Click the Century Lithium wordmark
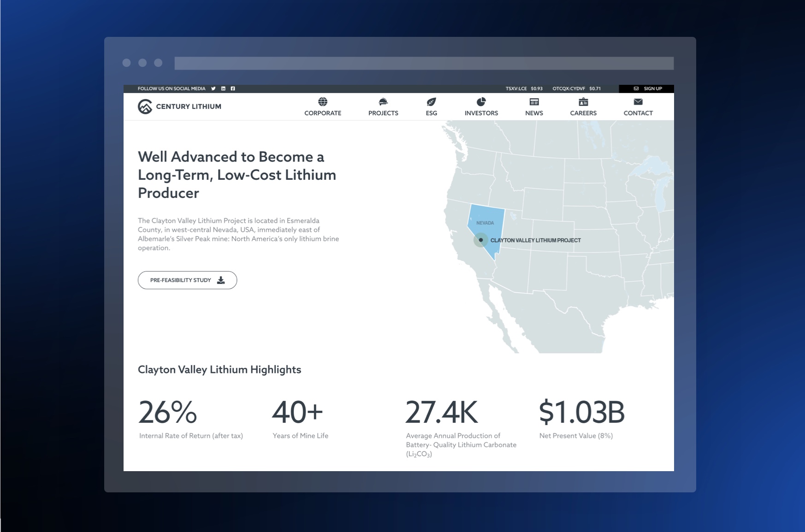Viewport: 805px width, 532px height. [189, 106]
